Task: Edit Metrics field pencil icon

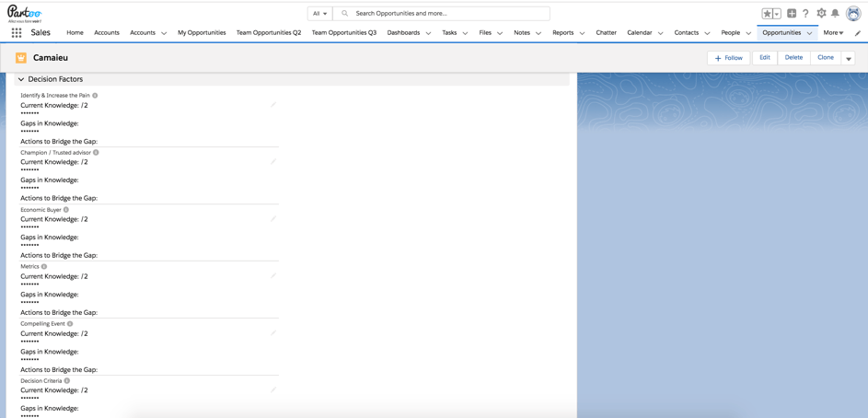Action: 272,275
